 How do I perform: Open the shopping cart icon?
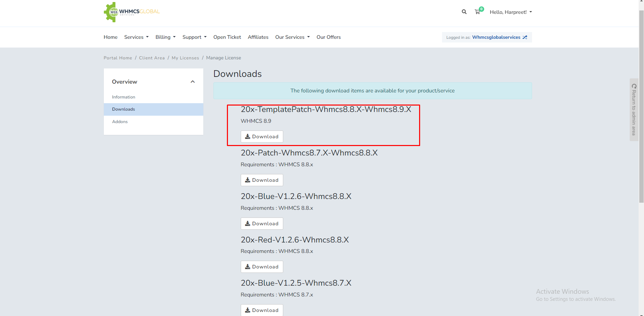point(477,12)
